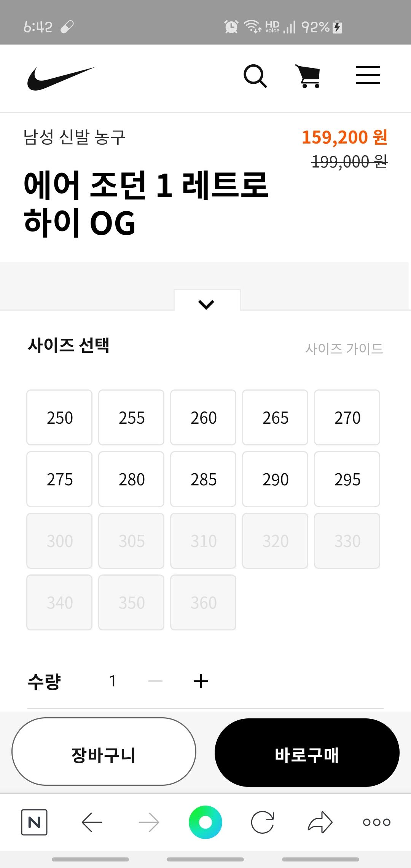Select shoe size 265

pyautogui.click(x=275, y=418)
